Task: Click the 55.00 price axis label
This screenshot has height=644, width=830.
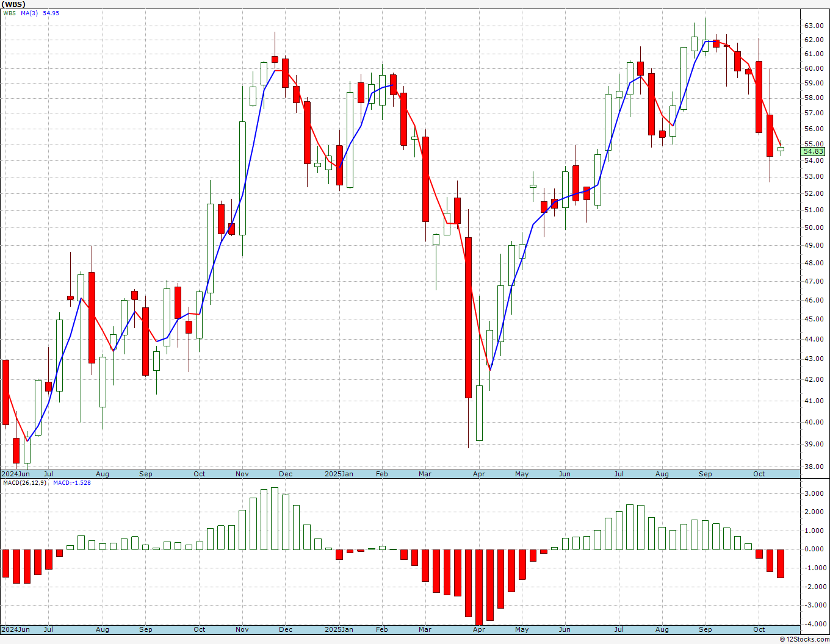Action: pyautogui.click(x=814, y=145)
